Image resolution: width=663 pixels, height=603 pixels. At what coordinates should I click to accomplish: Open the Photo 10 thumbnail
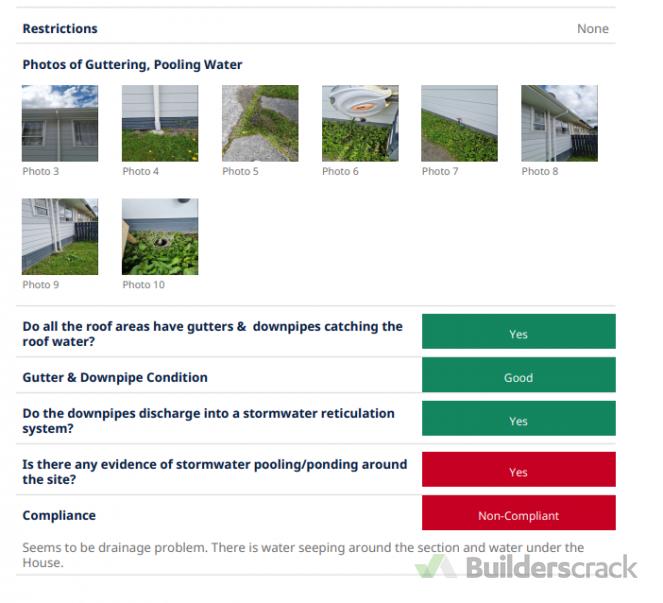click(160, 236)
